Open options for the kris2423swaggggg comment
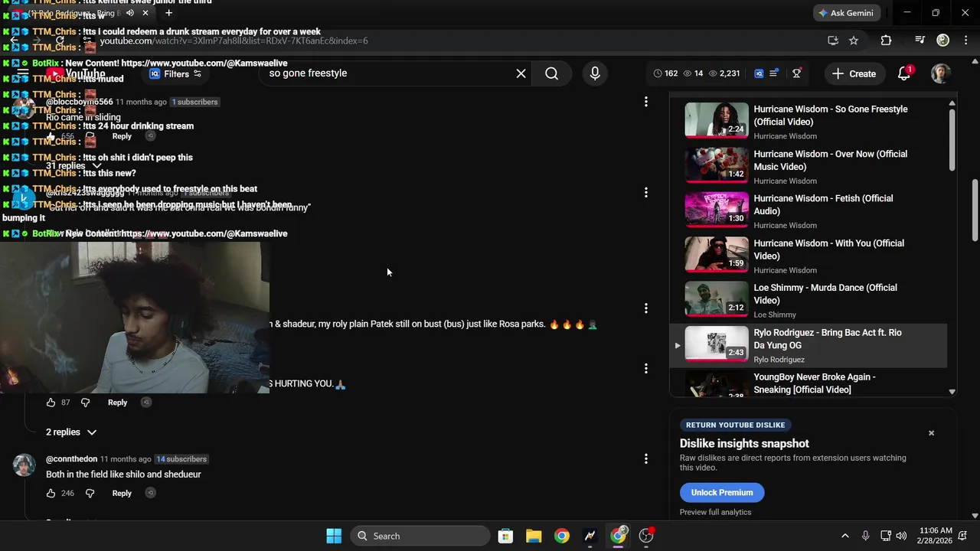The image size is (980, 551). click(x=646, y=193)
